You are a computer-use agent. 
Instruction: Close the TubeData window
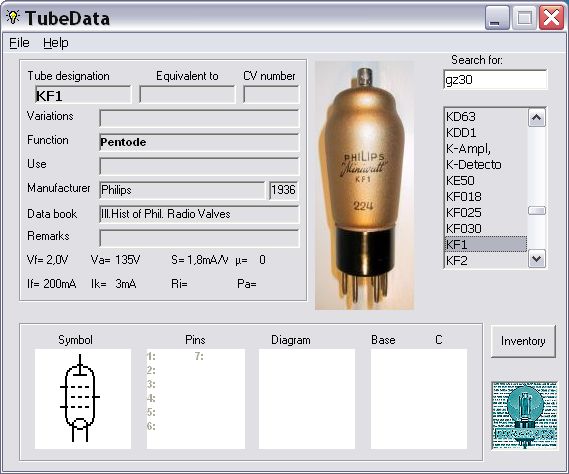tap(551, 18)
